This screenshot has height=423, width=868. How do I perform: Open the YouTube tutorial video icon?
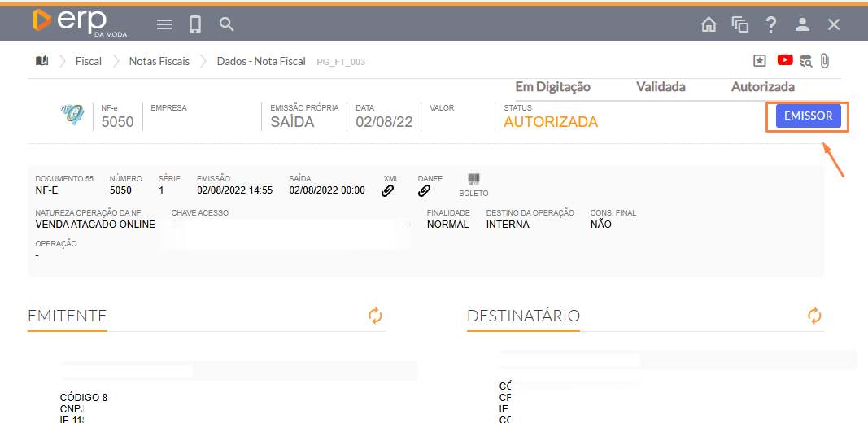tap(785, 60)
